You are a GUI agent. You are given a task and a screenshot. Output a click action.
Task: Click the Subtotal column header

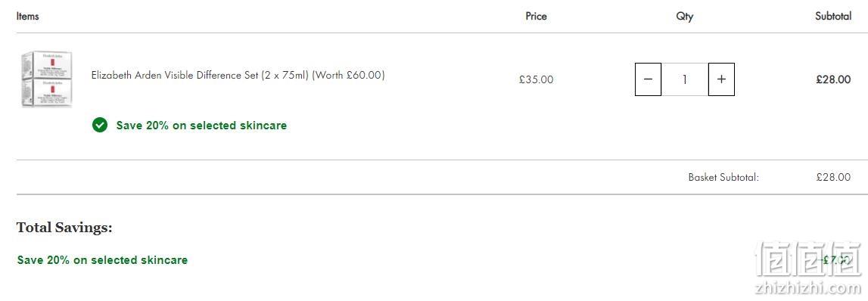pyautogui.click(x=833, y=16)
